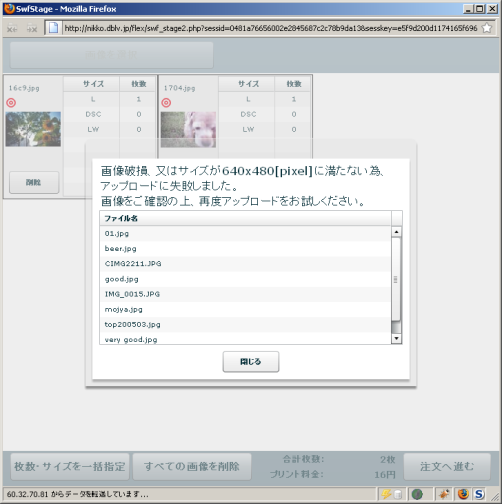Click the 注文へ進む button
Image resolution: width=502 pixels, height=504 pixels.
click(x=447, y=466)
